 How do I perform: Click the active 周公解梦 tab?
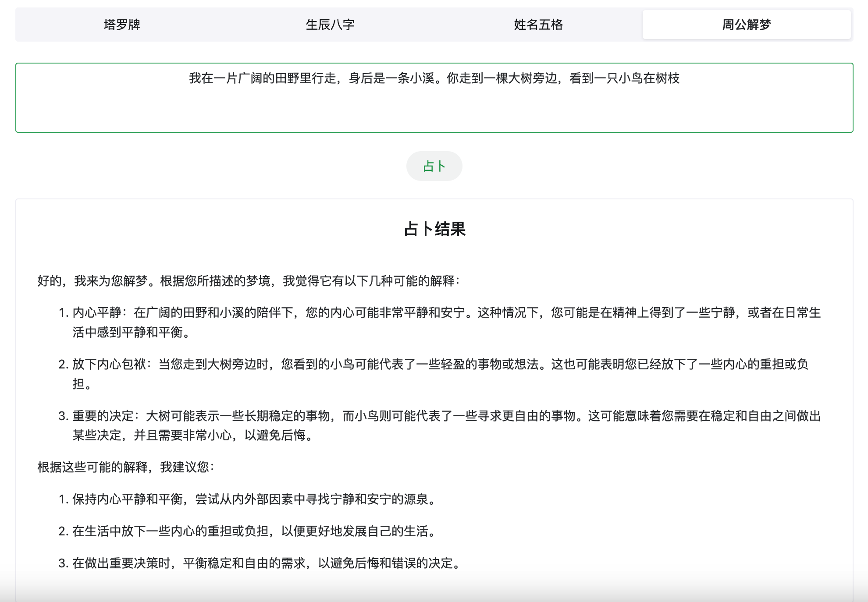pyautogui.click(x=746, y=25)
